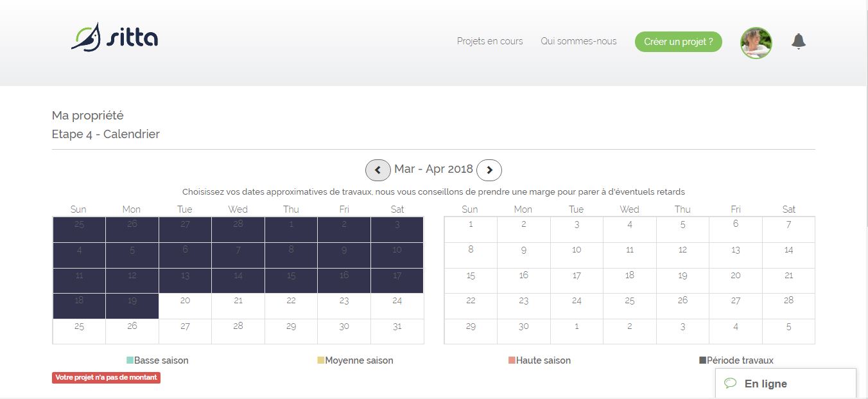This screenshot has width=868, height=399.
Task: Select April 29 in the right calendar
Action: pos(471,332)
